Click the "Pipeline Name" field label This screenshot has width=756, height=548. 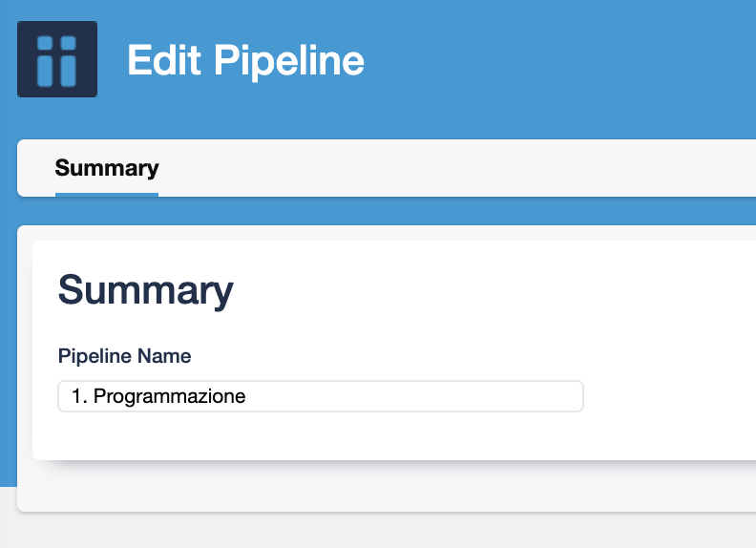click(x=124, y=356)
